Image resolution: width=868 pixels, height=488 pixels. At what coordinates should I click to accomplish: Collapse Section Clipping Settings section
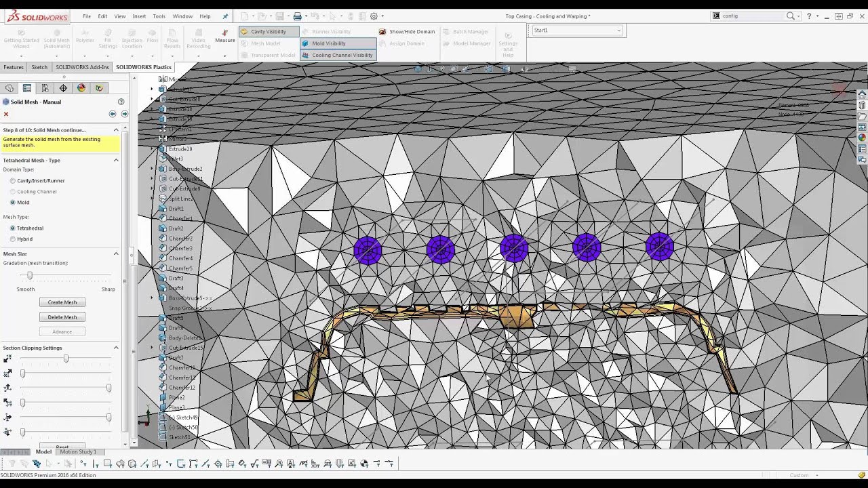click(x=116, y=348)
